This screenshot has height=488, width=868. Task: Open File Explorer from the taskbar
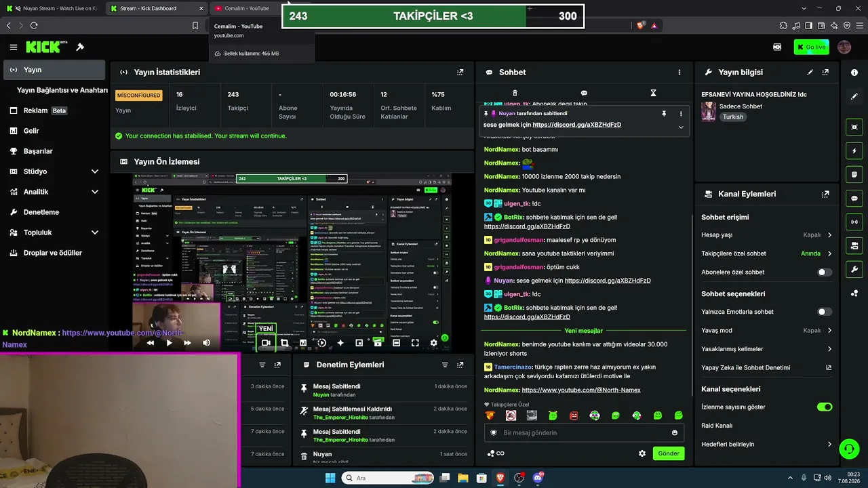(464, 478)
